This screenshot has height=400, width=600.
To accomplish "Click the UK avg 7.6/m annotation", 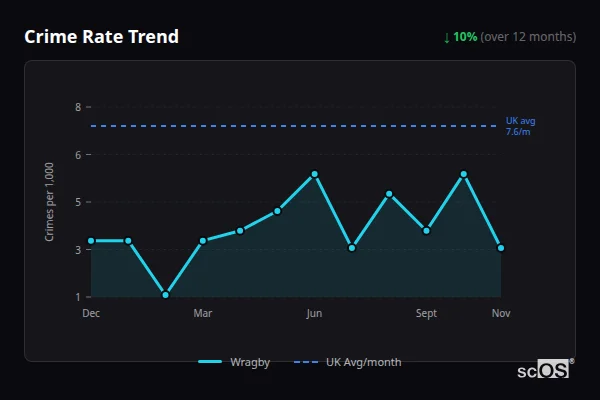I will [x=520, y=126].
